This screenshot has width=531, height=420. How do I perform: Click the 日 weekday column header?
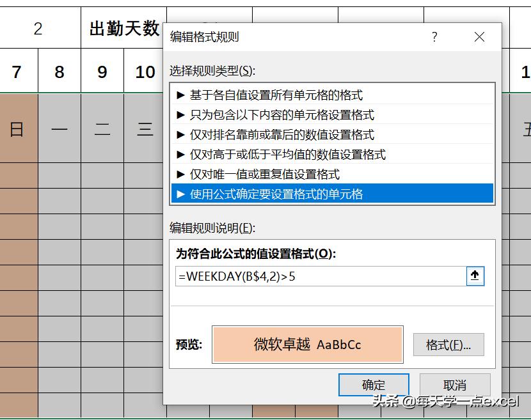pyautogui.click(x=17, y=128)
